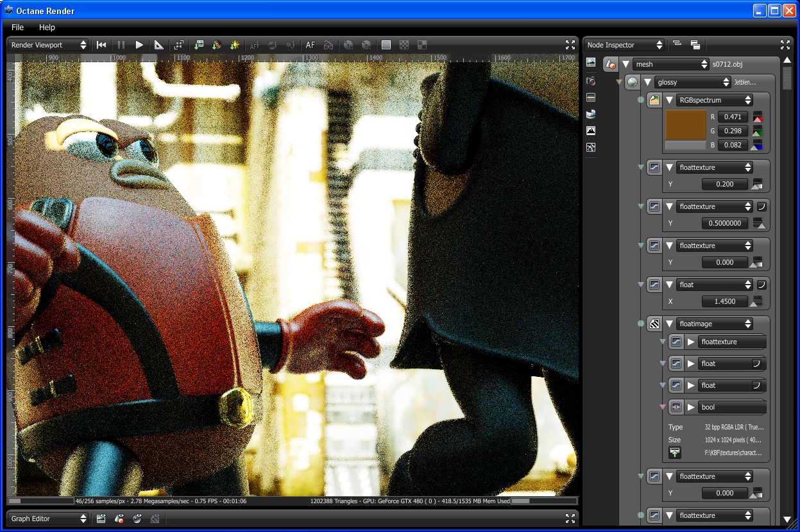The image size is (800, 532).
Task: Adjust the red channel slider icon
Action: coord(758,117)
